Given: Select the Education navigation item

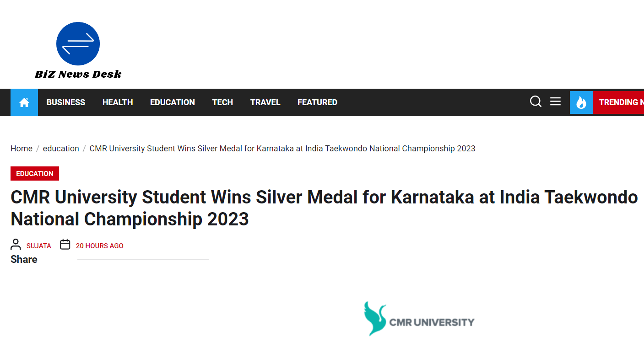Looking at the screenshot, I should 173,102.
